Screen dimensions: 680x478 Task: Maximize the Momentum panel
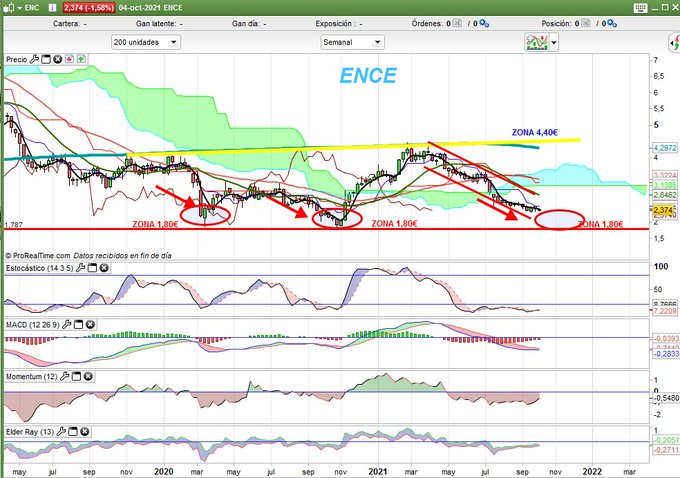coord(76,377)
